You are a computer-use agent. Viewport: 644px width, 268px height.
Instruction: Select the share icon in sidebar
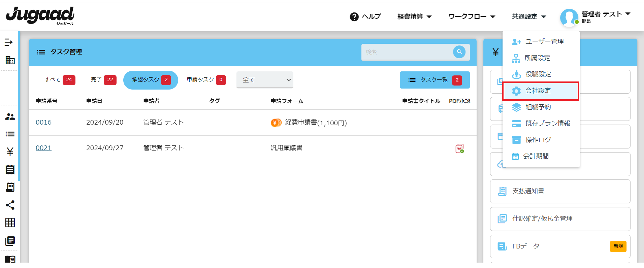[10, 205]
